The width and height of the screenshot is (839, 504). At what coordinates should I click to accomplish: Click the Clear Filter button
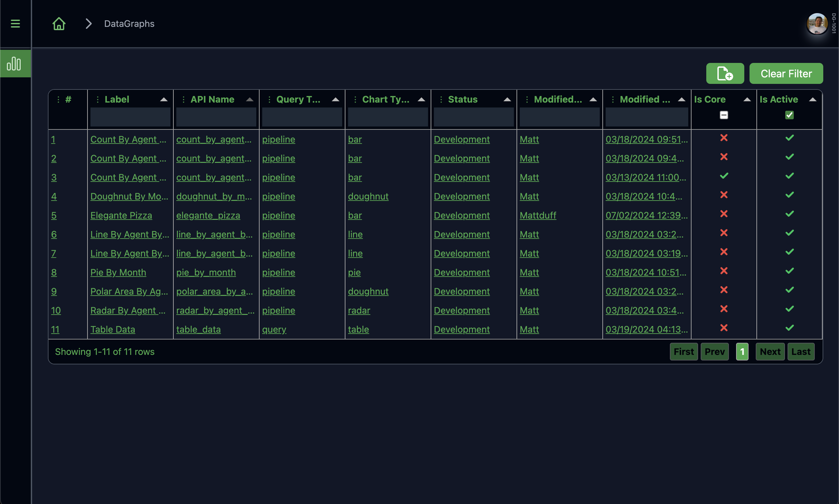tap(786, 73)
